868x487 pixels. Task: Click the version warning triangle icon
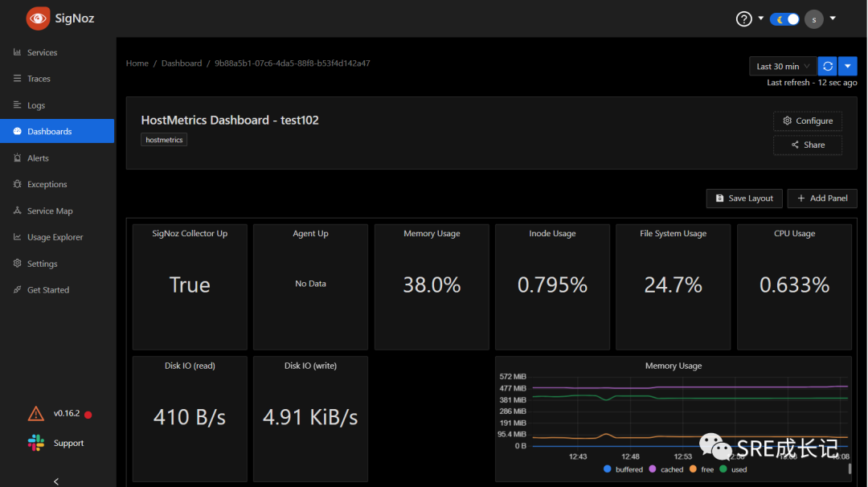click(36, 413)
